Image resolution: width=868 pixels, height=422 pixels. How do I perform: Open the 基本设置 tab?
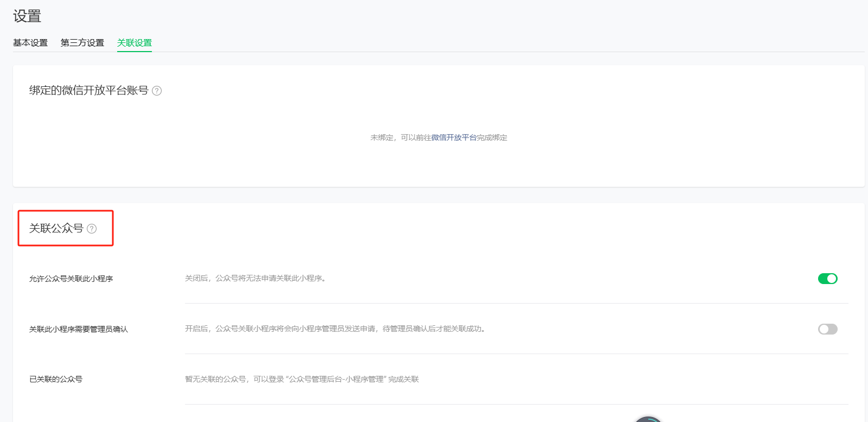tap(30, 43)
